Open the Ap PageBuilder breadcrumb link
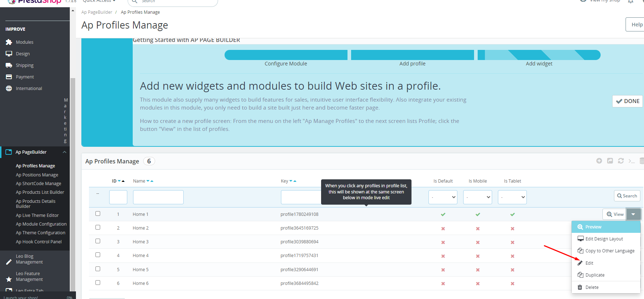This screenshot has width=644, height=299. [x=97, y=12]
